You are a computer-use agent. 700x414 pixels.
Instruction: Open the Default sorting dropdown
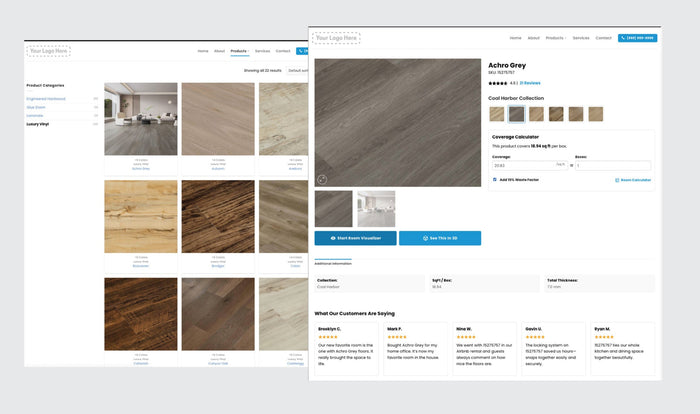tap(297, 71)
